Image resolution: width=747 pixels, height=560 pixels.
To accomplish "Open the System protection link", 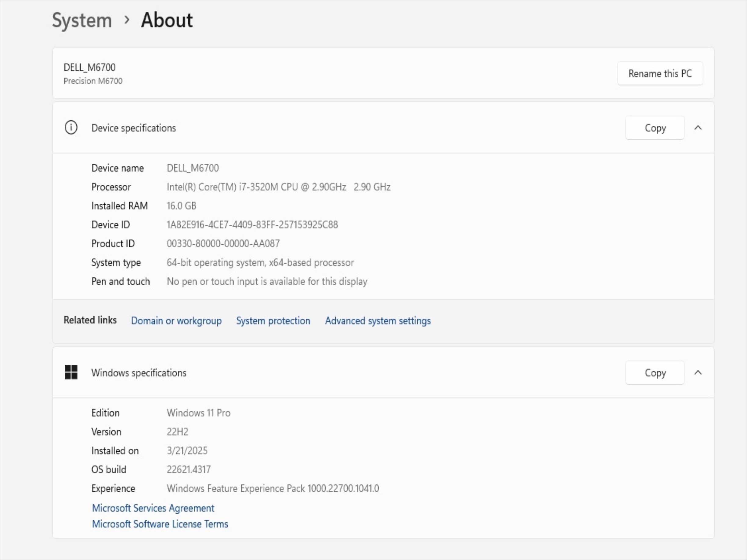I will [273, 321].
